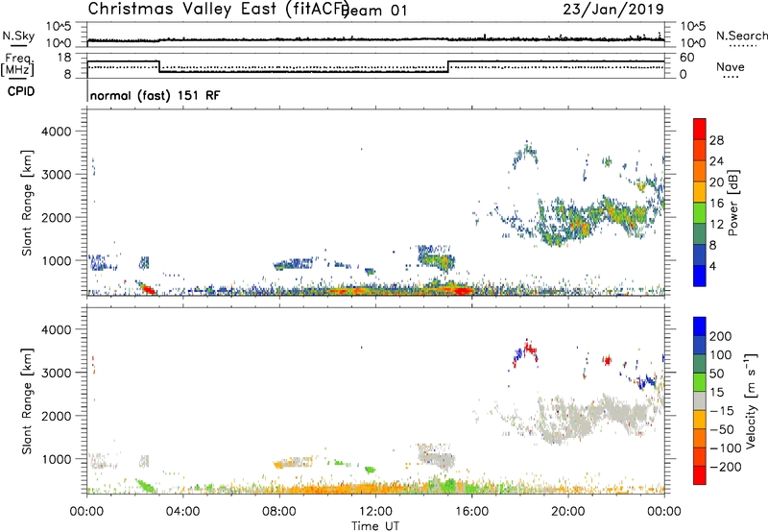Click the 'Freq. [MHz]' axis label
The width and height of the screenshot is (768, 532).
click(x=17, y=64)
